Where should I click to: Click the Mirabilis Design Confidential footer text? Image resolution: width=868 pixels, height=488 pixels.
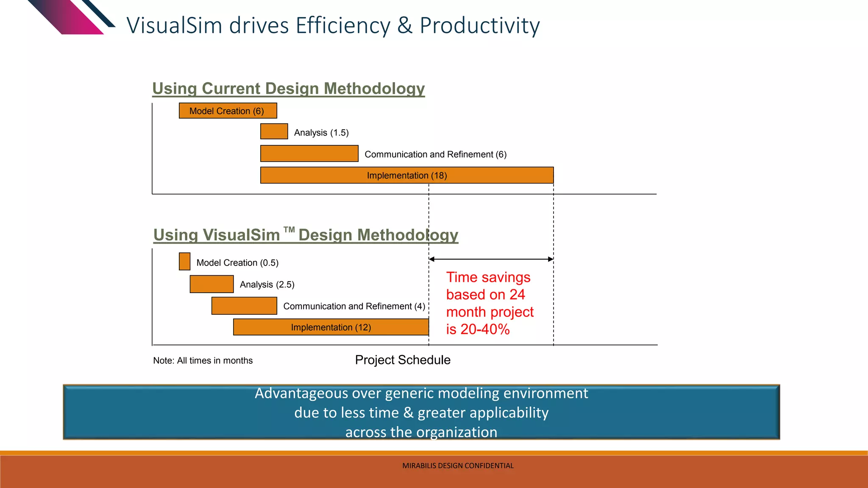coord(458,466)
